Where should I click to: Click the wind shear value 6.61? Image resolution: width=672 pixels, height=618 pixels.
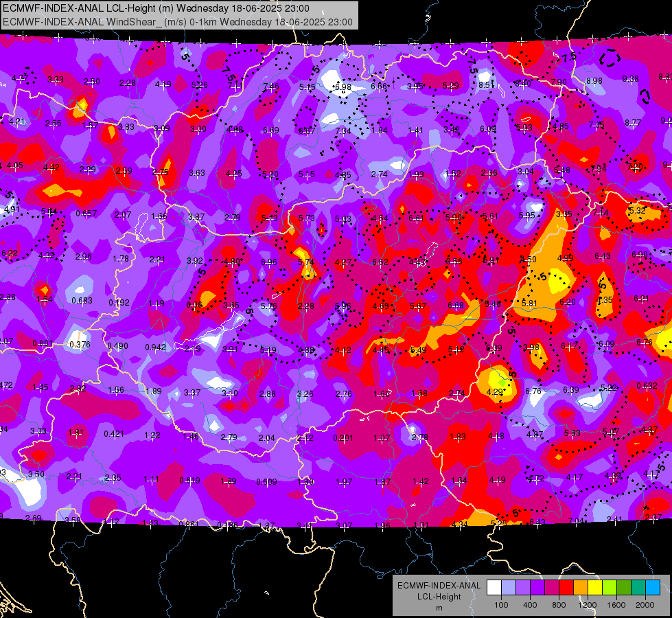[416, 218]
